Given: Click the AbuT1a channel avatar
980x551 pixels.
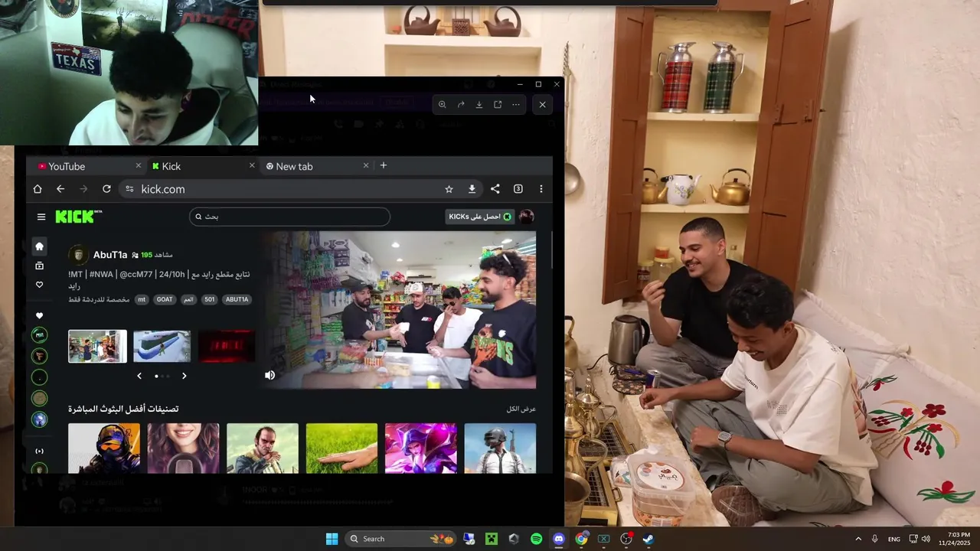Looking at the screenshot, I should click(78, 255).
